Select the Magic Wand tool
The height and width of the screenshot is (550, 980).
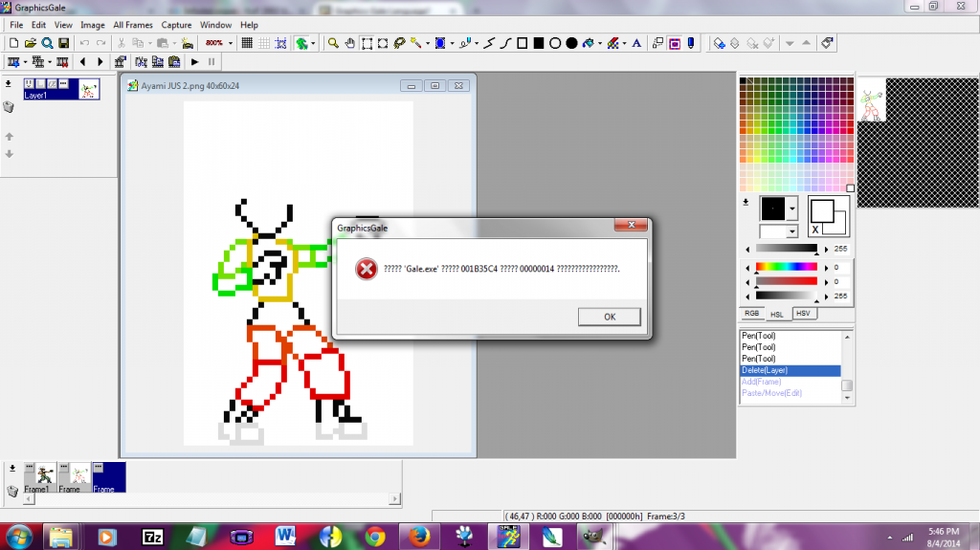pyautogui.click(x=416, y=43)
